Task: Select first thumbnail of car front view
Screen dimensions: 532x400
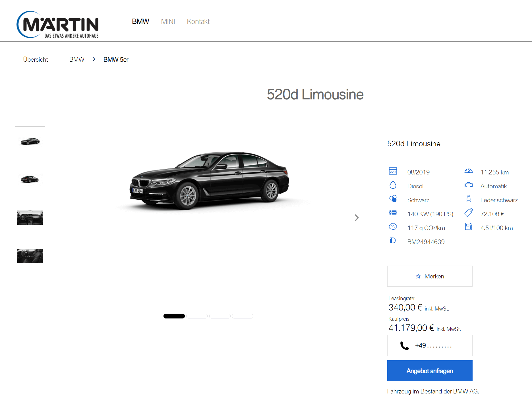Action: point(30,141)
